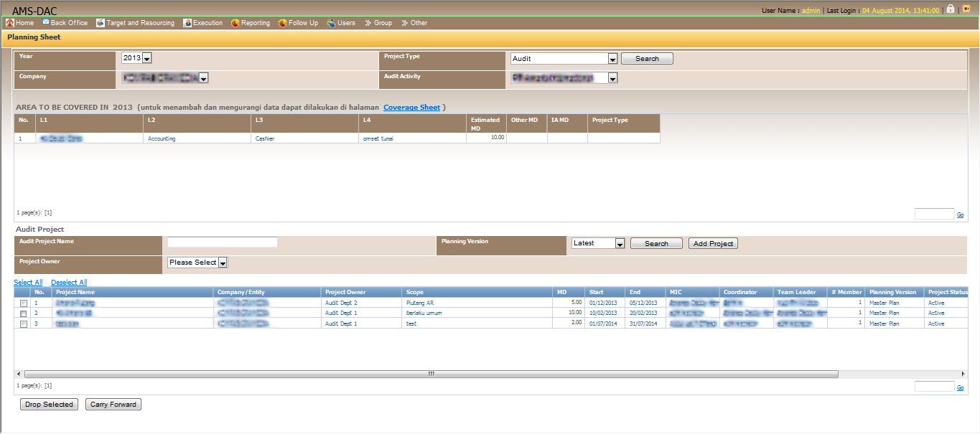
Task: Click the horizontal scrollbar of the project table
Action: 431,374
